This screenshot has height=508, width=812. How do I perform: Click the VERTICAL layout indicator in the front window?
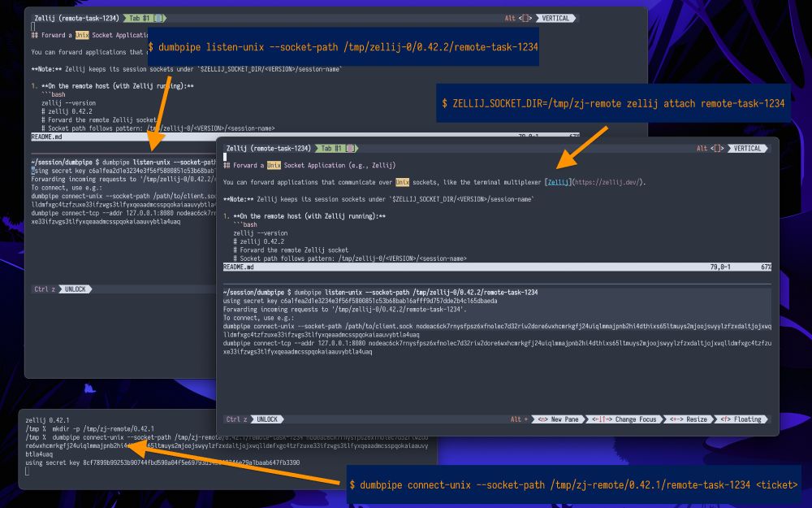[x=747, y=148]
